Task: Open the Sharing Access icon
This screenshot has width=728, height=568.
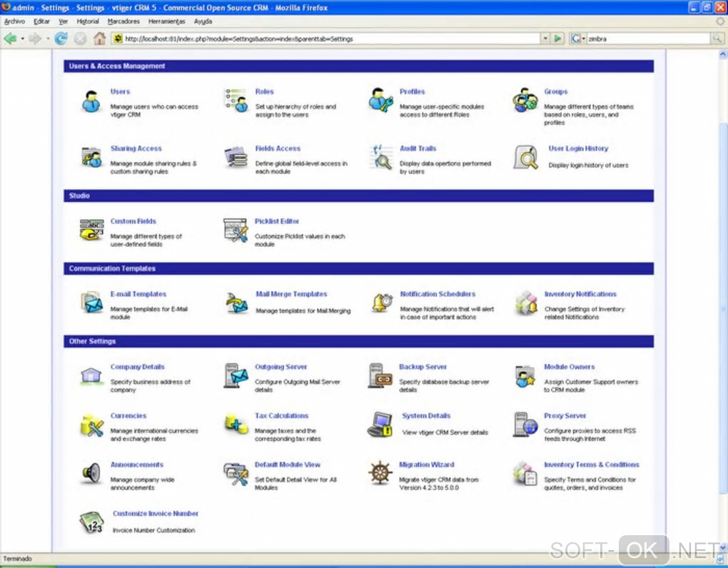Action: (91, 157)
